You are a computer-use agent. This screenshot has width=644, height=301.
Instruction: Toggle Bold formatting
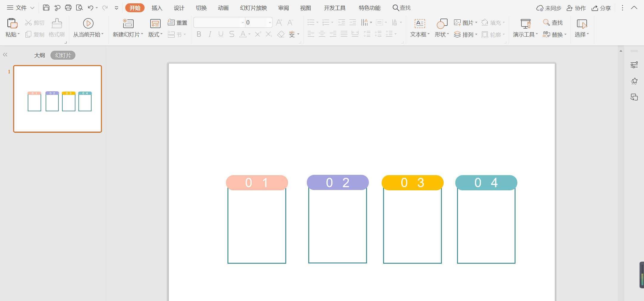pyautogui.click(x=199, y=34)
